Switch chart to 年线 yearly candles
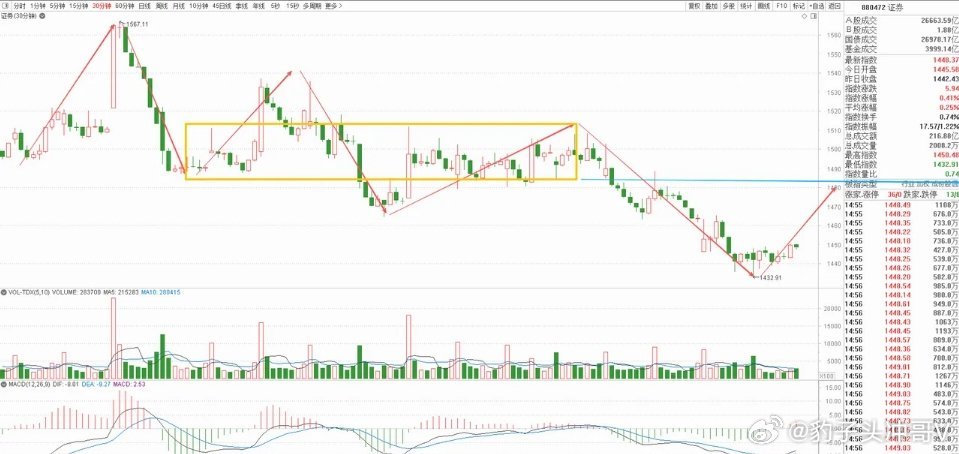959x454 pixels. click(259, 6)
